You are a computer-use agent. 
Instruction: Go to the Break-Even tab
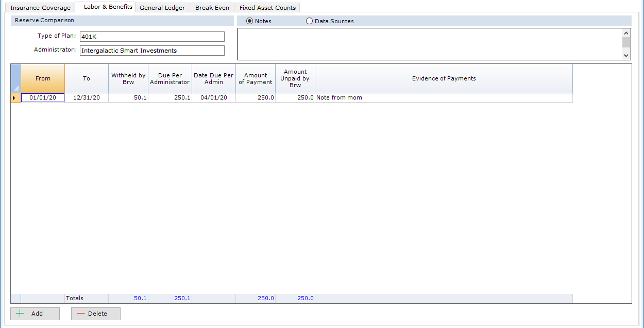212,8
